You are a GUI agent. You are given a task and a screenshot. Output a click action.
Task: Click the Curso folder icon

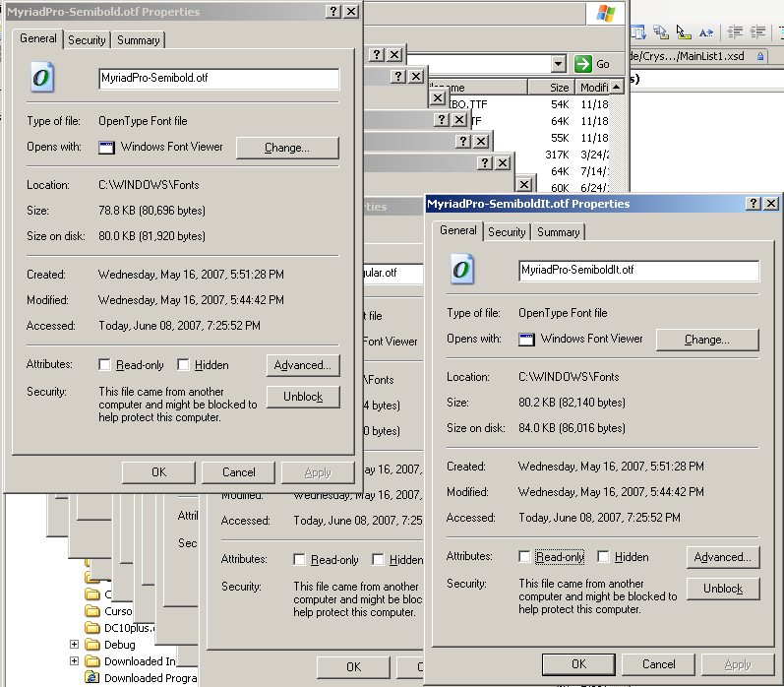(92, 611)
